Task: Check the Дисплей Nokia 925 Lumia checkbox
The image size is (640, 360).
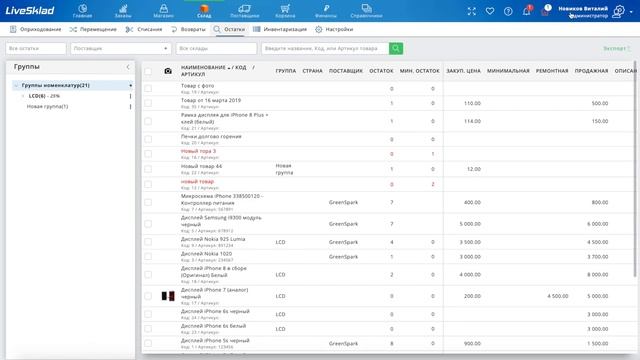Action: [x=148, y=242]
